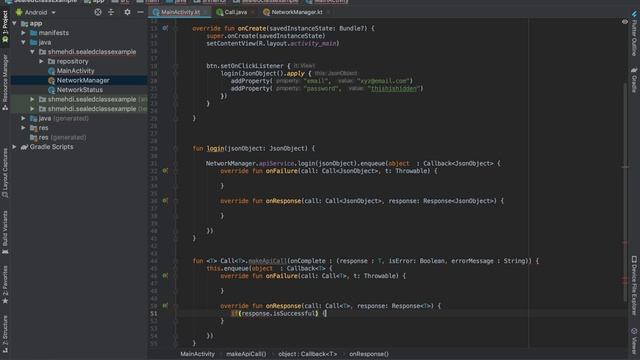Viewport: 640px width, 360px height.
Task: Click the gutter icon on line 50 beside onResponse
Action: pos(165,305)
